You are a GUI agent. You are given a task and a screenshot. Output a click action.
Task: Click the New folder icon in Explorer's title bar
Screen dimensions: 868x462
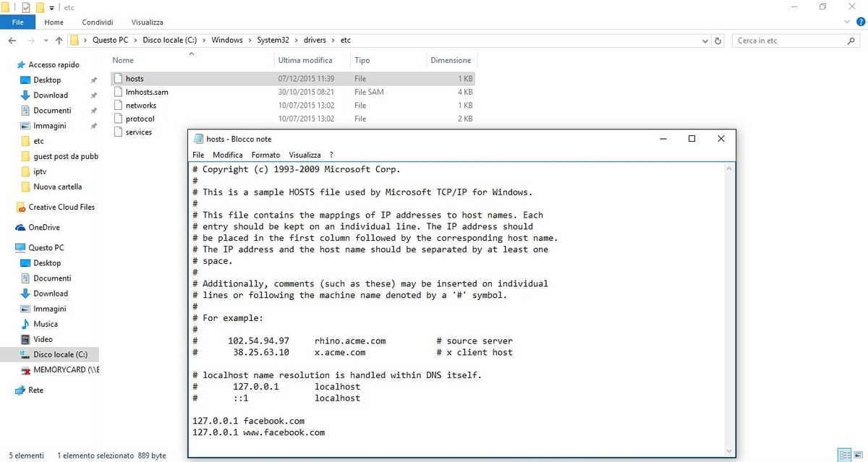[41, 7]
